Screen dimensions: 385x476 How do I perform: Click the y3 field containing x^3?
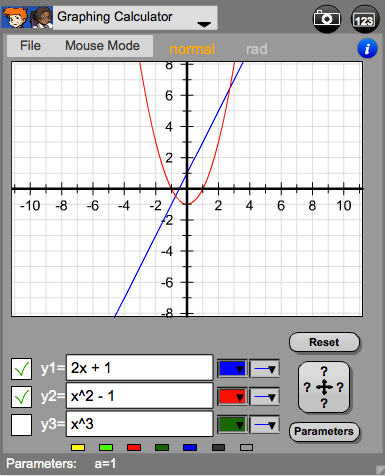[x=140, y=424]
